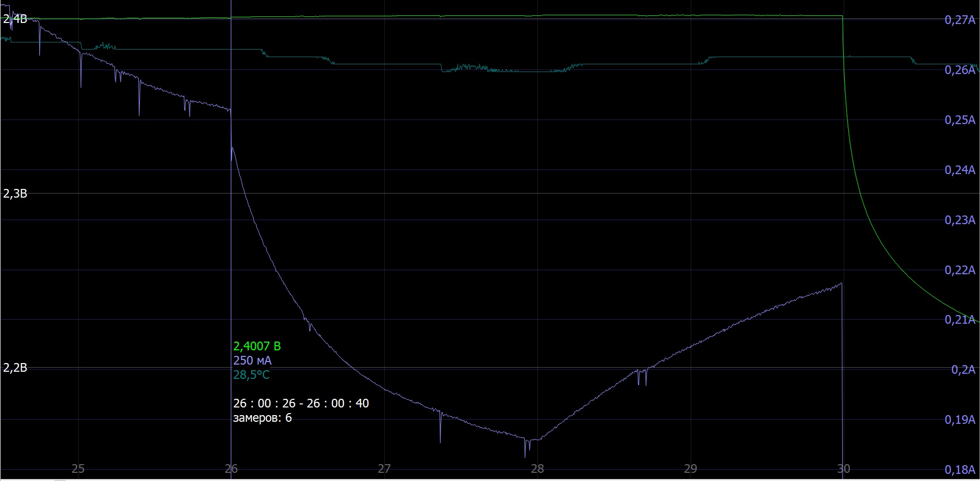Viewport: 980px width, 481px height.
Task: Click the 26:00:26 - 26:00:40 time range text
Action: pyautogui.click(x=301, y=403)
